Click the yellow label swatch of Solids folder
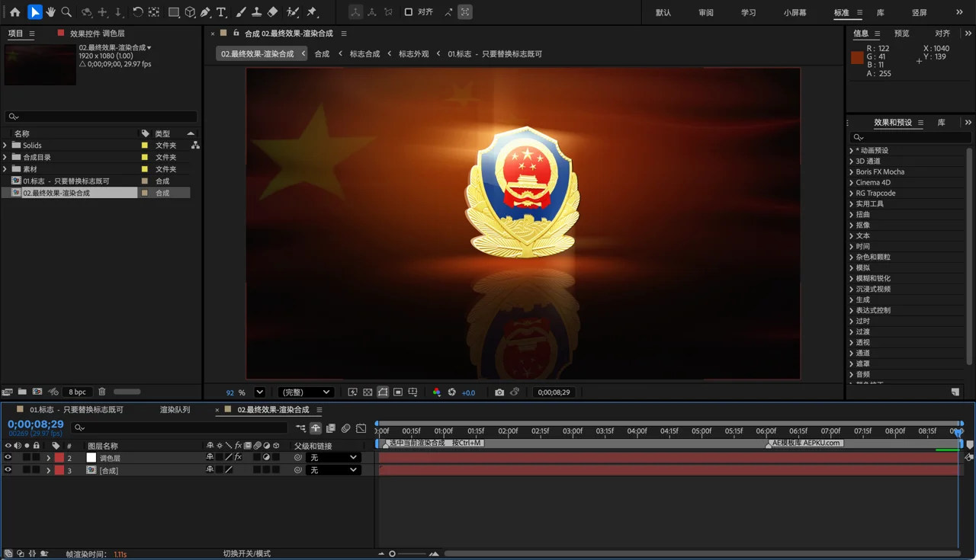The width and height of the screenshot is (976, 560). pyautogui.click(x=144, y=145)
